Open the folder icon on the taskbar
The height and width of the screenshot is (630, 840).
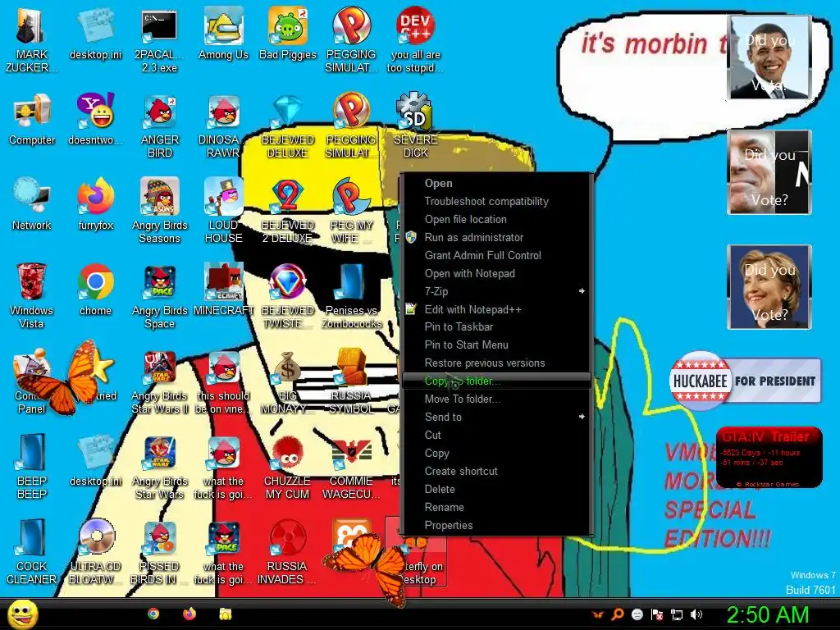(226, 614)
